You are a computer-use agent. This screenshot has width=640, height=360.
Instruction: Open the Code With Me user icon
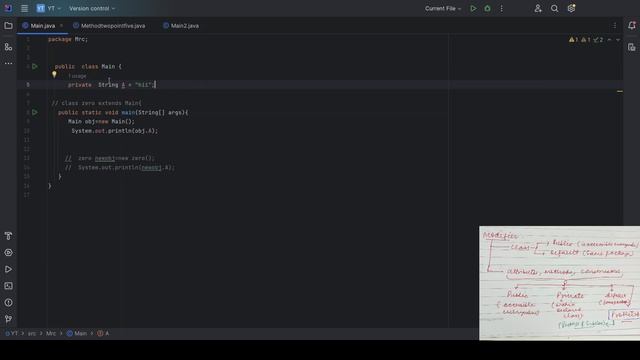pyautogui.click(x=538, y=8)
